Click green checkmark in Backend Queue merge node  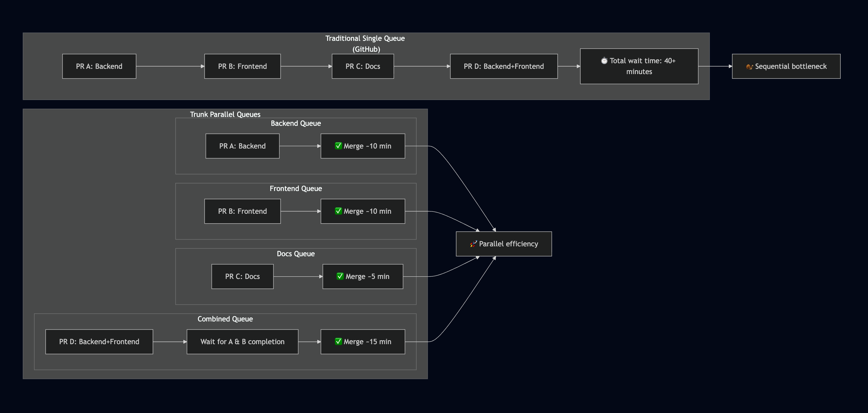pos(338,146)
